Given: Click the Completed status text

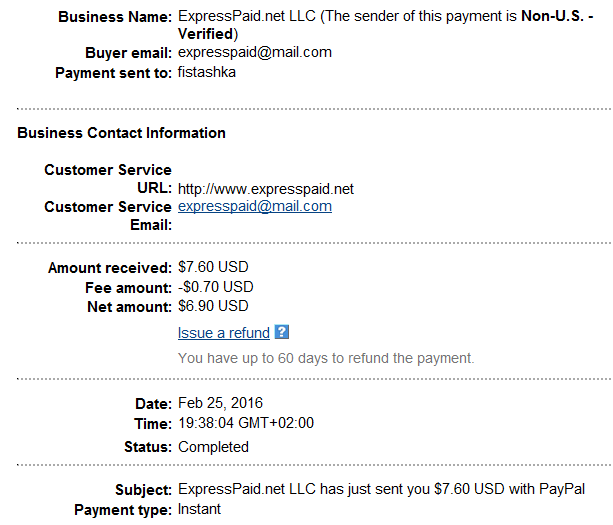Looking at the screenshot, I should point(213,447).
